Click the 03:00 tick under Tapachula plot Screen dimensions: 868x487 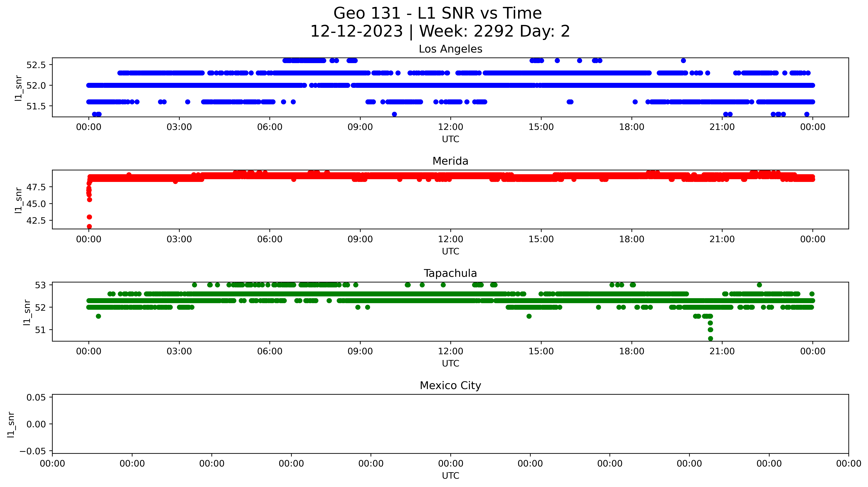[x=179, y=351]
